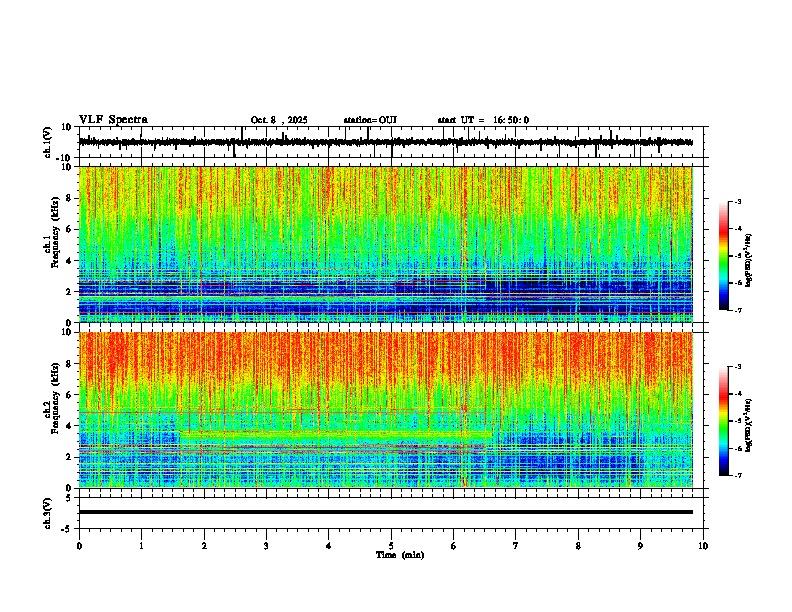Click the time axis tick label "6"
Screen dimensions: 792x612
click(453, 546)
